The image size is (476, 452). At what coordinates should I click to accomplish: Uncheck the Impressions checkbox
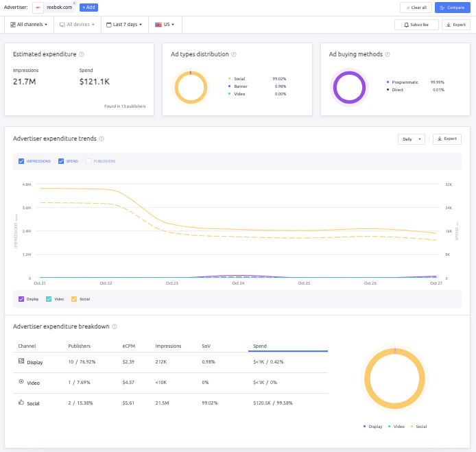(21, 161)
